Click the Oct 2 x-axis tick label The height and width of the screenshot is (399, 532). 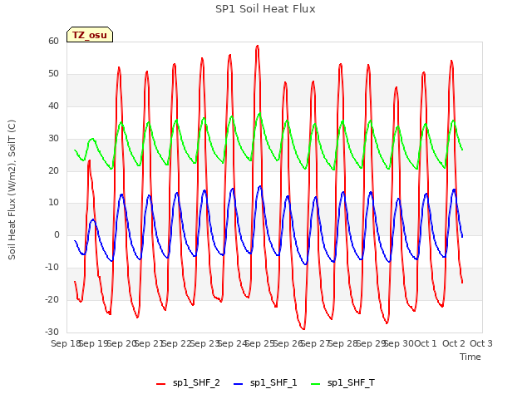pyautogui.click(x=454, y=343)
